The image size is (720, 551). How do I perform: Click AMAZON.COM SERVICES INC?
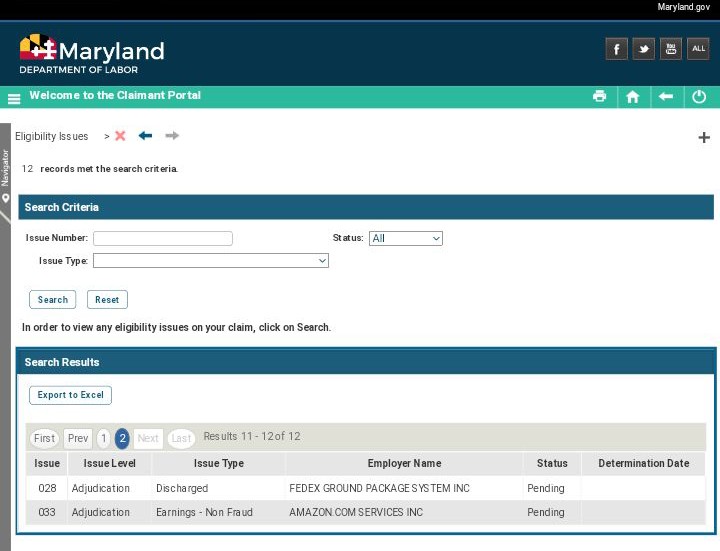coord(356,512)
